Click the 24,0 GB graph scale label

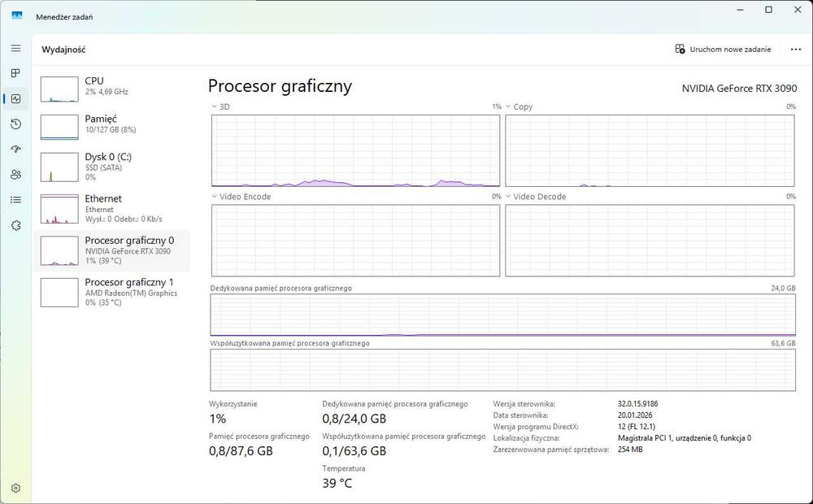783,288
